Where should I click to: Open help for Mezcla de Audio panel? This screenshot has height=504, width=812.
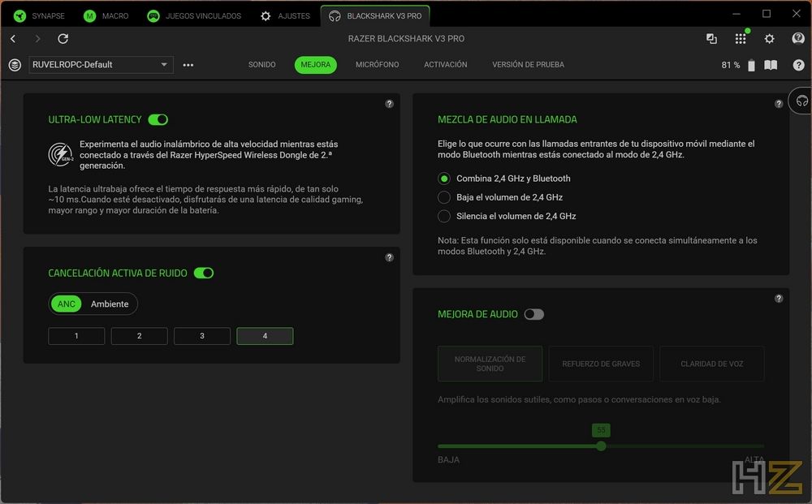tap(779, 104)
